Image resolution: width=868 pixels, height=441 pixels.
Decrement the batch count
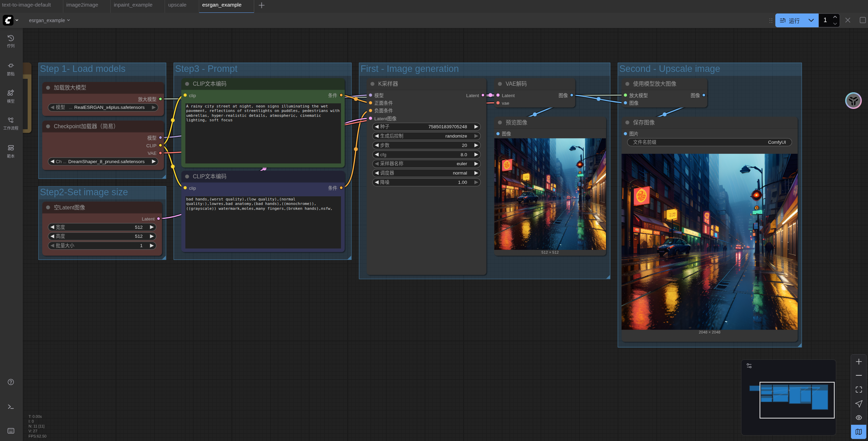[835, 24]
